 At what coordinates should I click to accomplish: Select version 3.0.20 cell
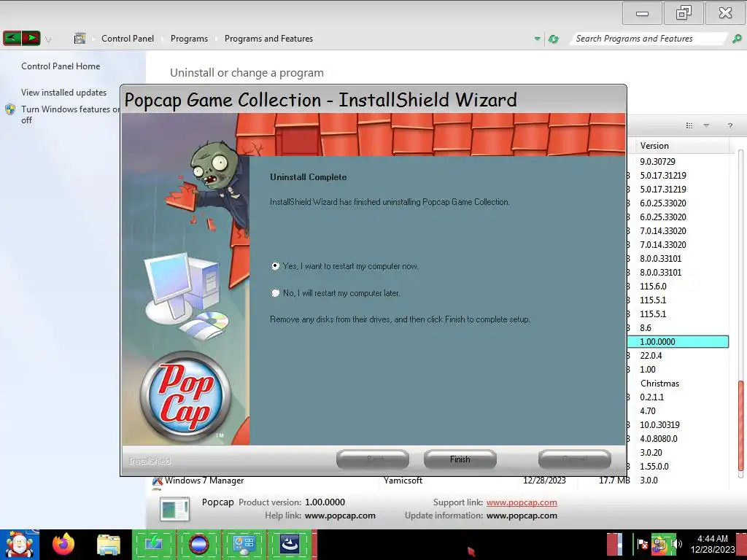click(x=651, y=452)
